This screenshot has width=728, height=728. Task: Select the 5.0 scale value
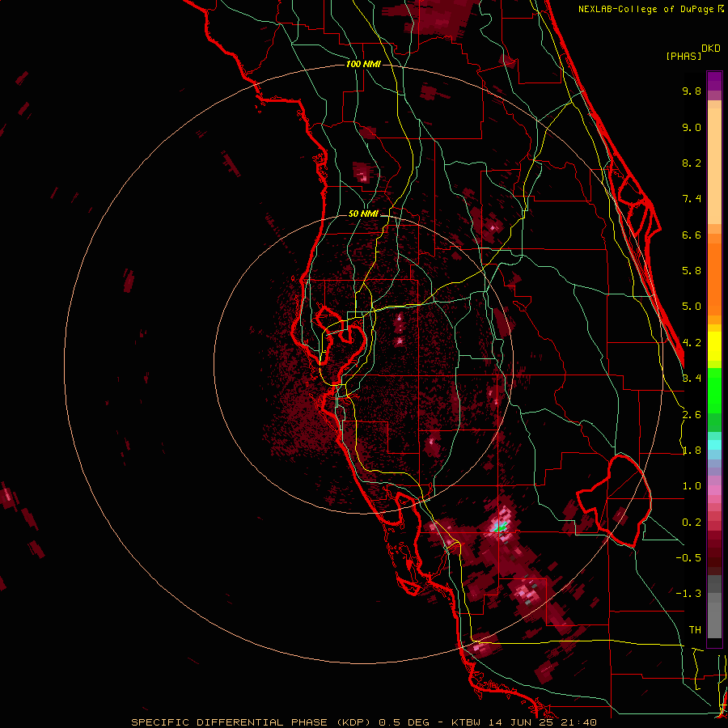[x=692, y=307]
